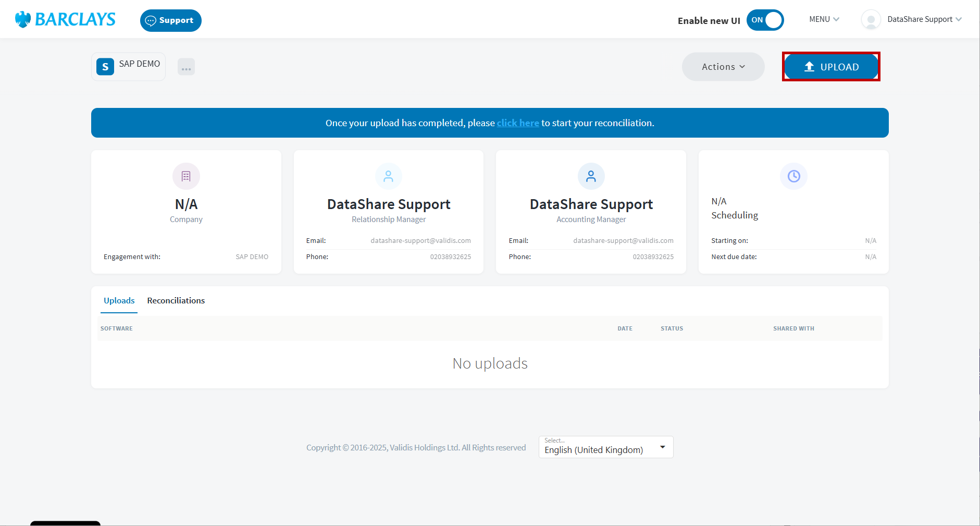
Task: Open the three-dots more options button
Action: [186, 67]
